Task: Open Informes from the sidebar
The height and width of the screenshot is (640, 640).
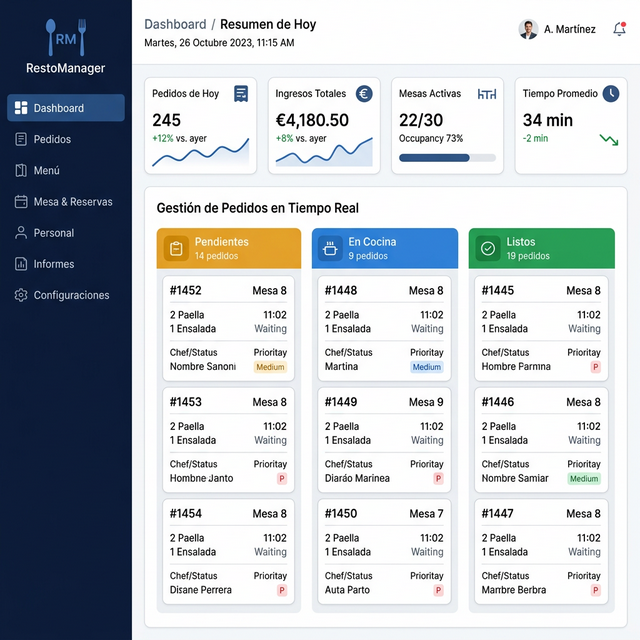Action: (x=53, y=264)
